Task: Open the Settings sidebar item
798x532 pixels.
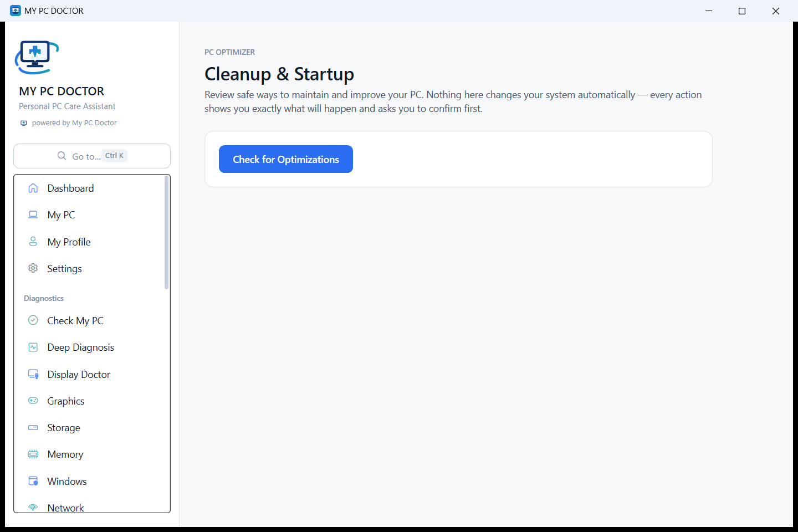Action: 89,269
